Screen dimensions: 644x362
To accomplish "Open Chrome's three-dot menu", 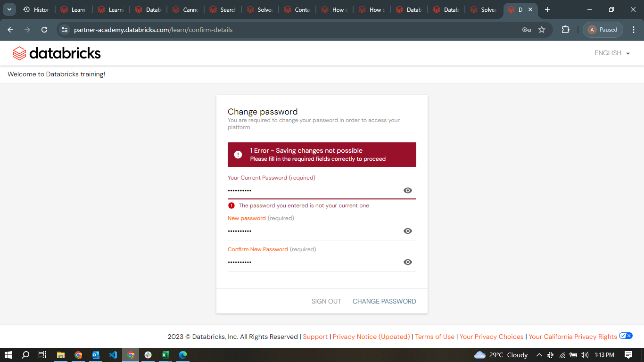I will tap(634, 29).
